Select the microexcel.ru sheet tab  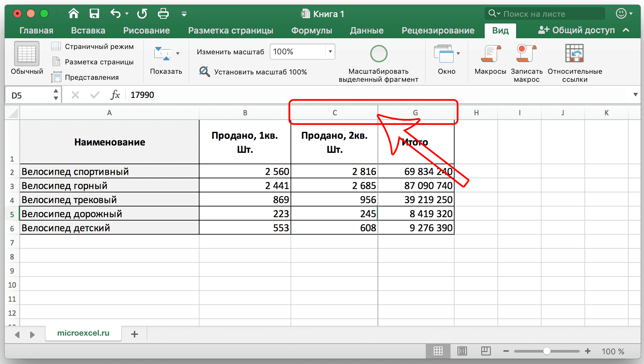pos(83,333)
